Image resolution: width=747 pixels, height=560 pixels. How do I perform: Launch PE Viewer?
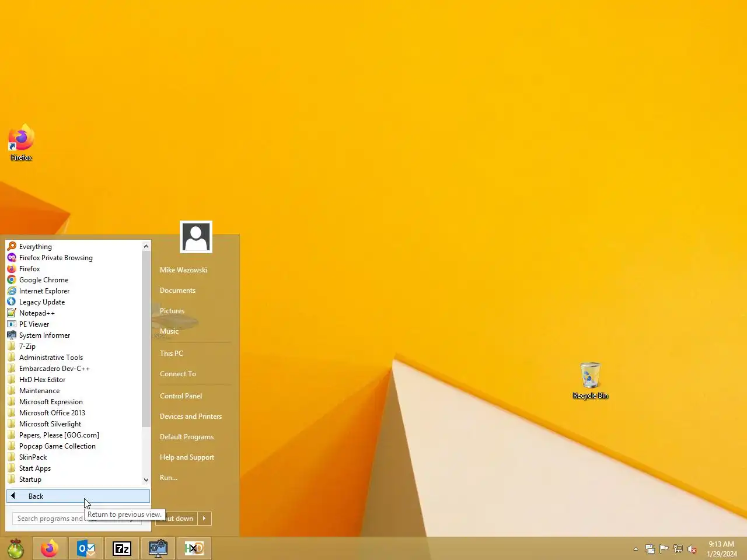[74, 324]
